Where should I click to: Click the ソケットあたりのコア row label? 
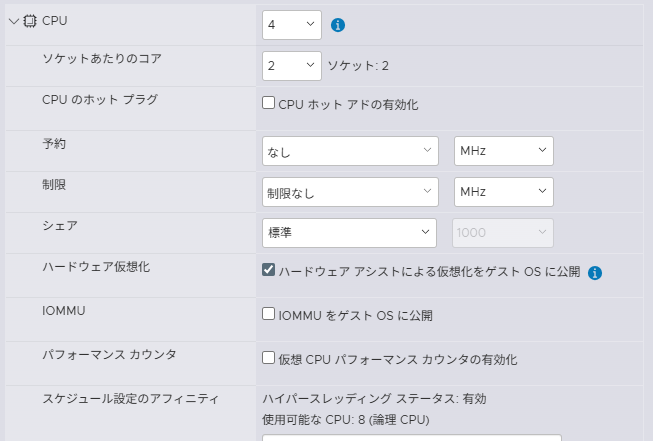(102, 59)
